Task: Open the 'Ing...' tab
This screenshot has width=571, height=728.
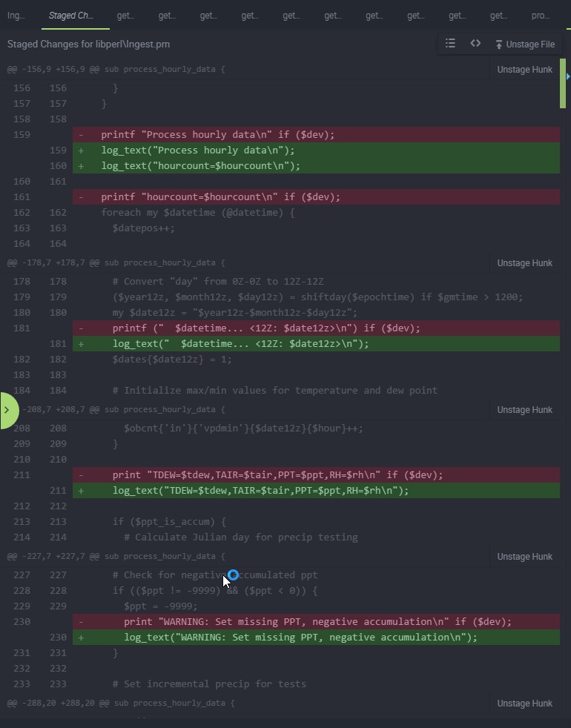Action: point(16,16)
